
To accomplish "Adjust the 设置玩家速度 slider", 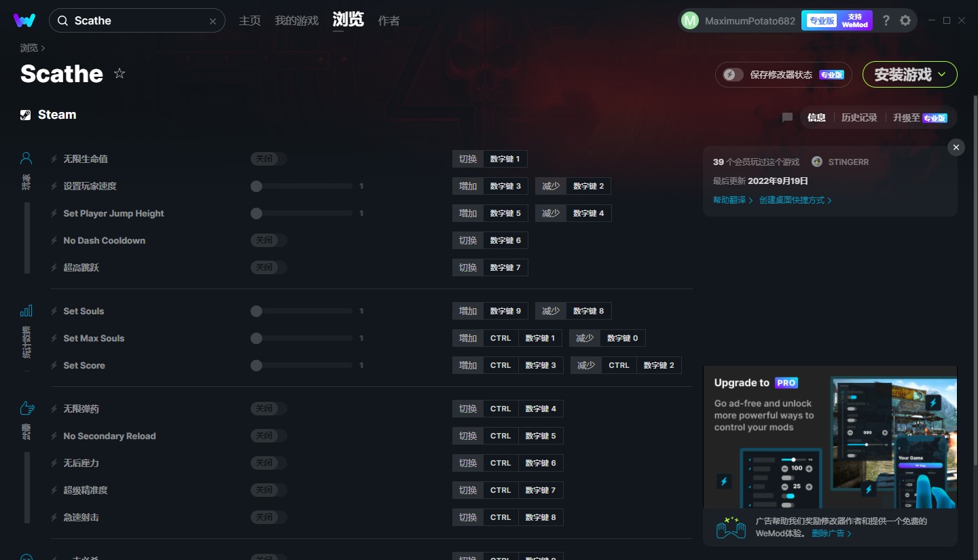I will tap(302, 186).
